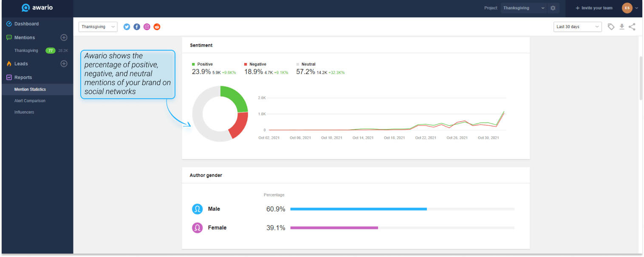Open the ES user avatar menu
The height and width of the screenshot is (257, 644).
coord(627,8)
